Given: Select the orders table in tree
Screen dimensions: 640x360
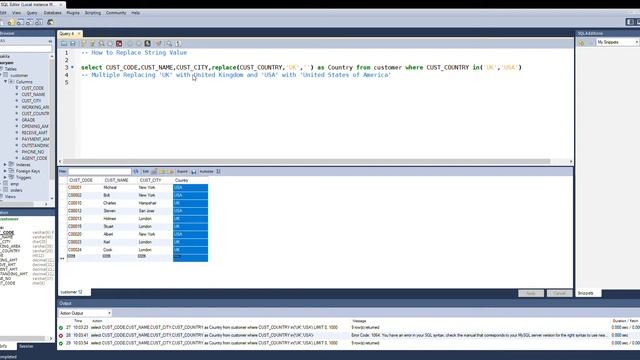Looking at the screenshot, I should coord(16,190).
